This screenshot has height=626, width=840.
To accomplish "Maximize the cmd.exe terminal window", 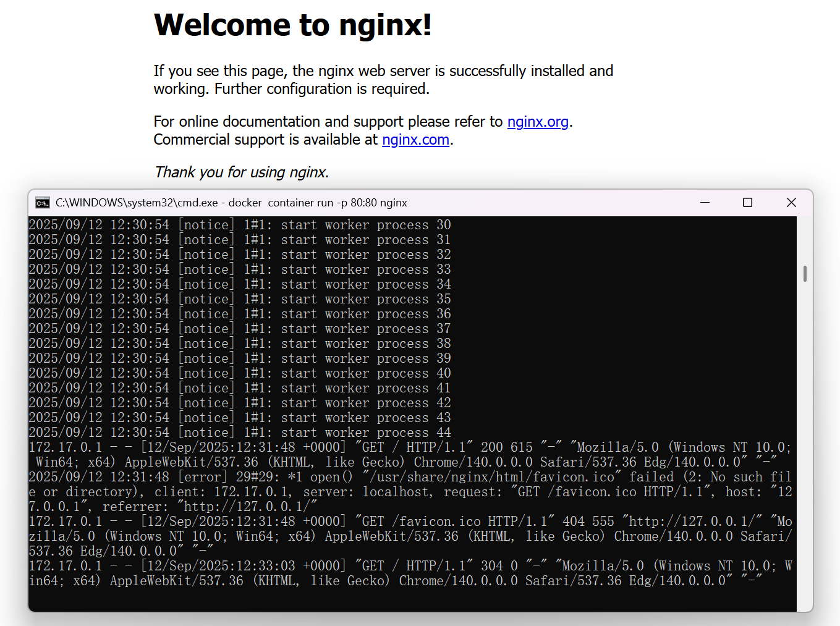I will (747, 203).
